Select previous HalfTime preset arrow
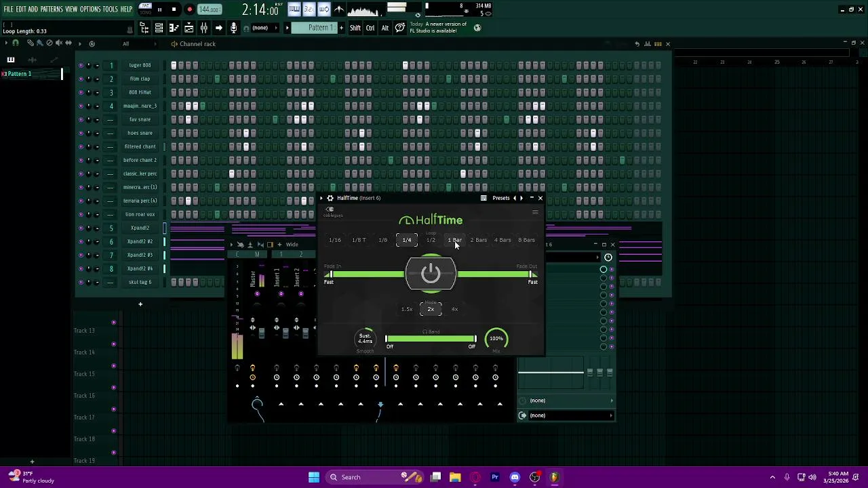868x488 pixels. point(515,198)
